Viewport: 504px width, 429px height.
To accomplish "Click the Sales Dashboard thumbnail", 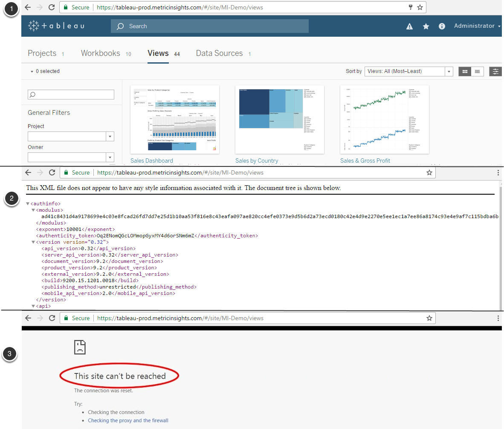I will [175, 120].
